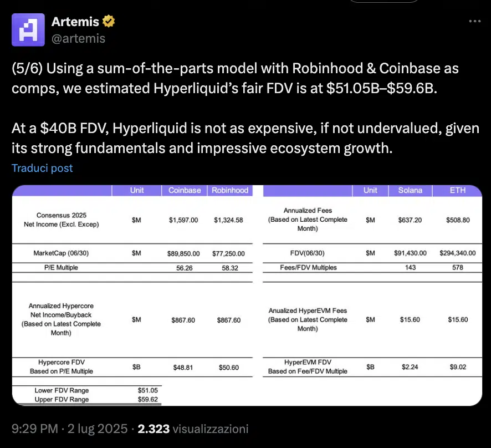Click the Solana column header in table

point(410,190)
